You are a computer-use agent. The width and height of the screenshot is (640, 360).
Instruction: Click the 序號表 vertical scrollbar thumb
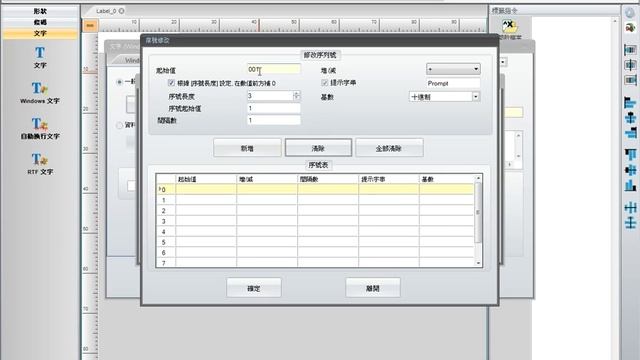[478, 212]
